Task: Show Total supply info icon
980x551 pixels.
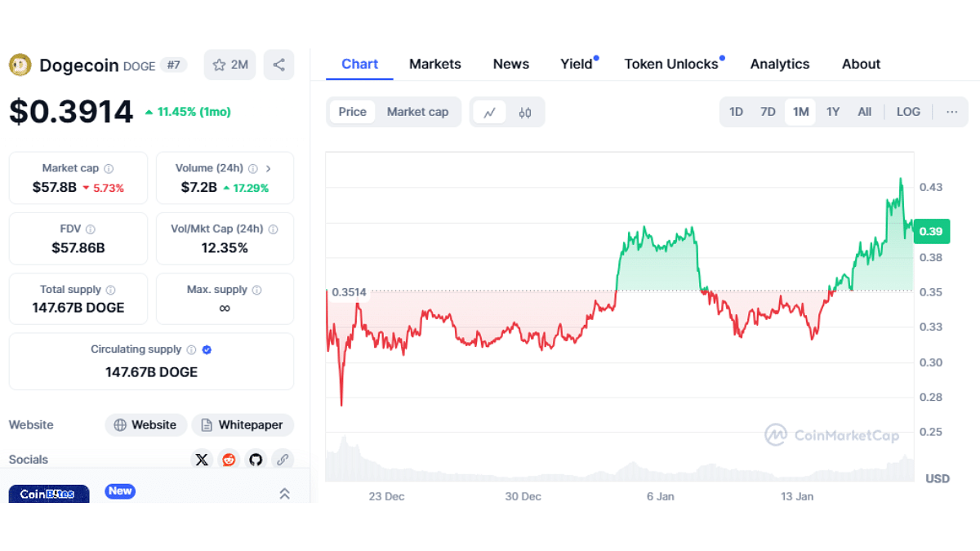Action: [x=111, y=290]
